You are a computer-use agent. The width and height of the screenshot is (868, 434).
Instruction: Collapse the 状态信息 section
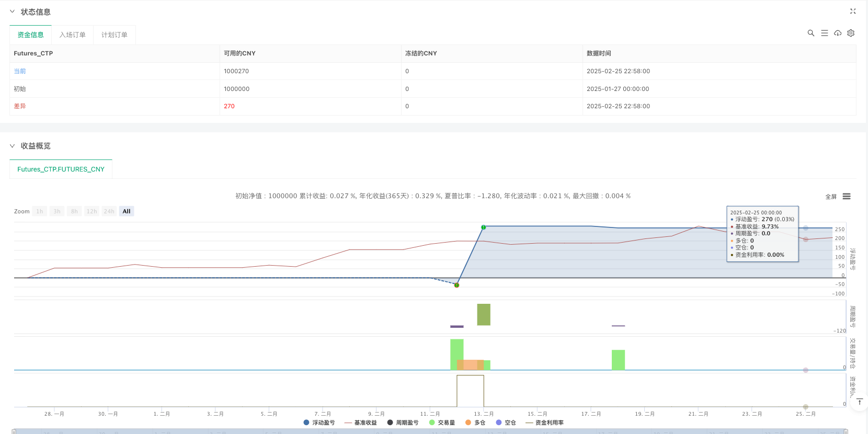tap(12, 12)
